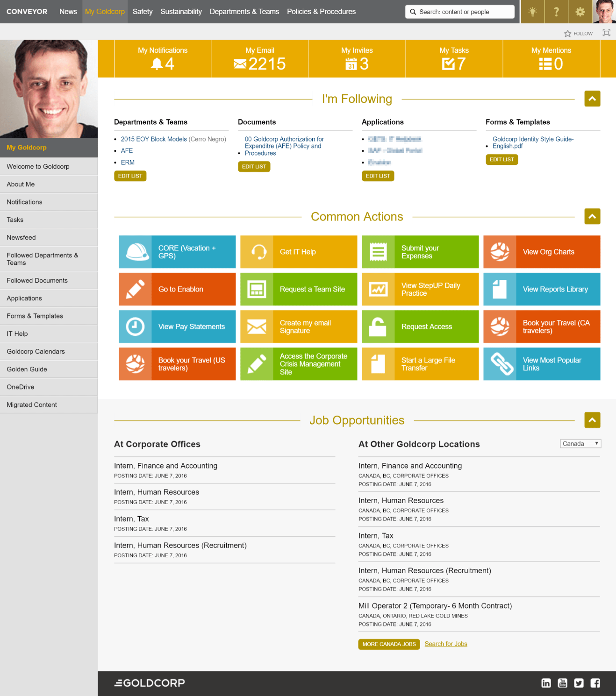Select Followed Documents in the sidebar
This screenshot has height=696, width=616.
(x=37, y=280)
